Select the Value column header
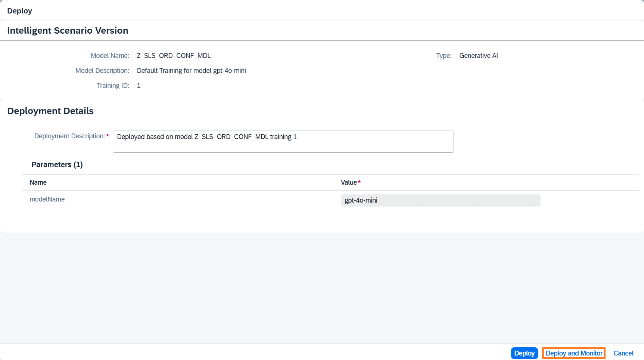The height and width of the screenshot is (360, 644). 349,182
